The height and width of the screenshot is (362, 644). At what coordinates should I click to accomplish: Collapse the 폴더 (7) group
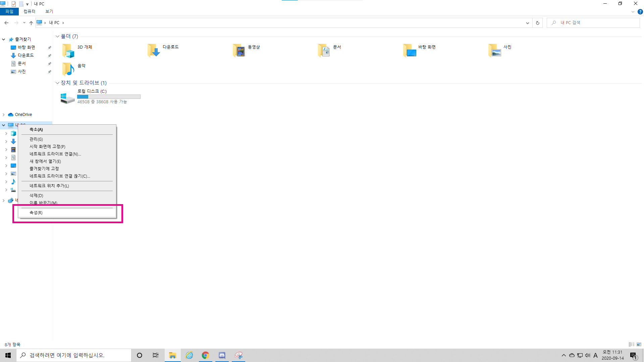[57, 36]
